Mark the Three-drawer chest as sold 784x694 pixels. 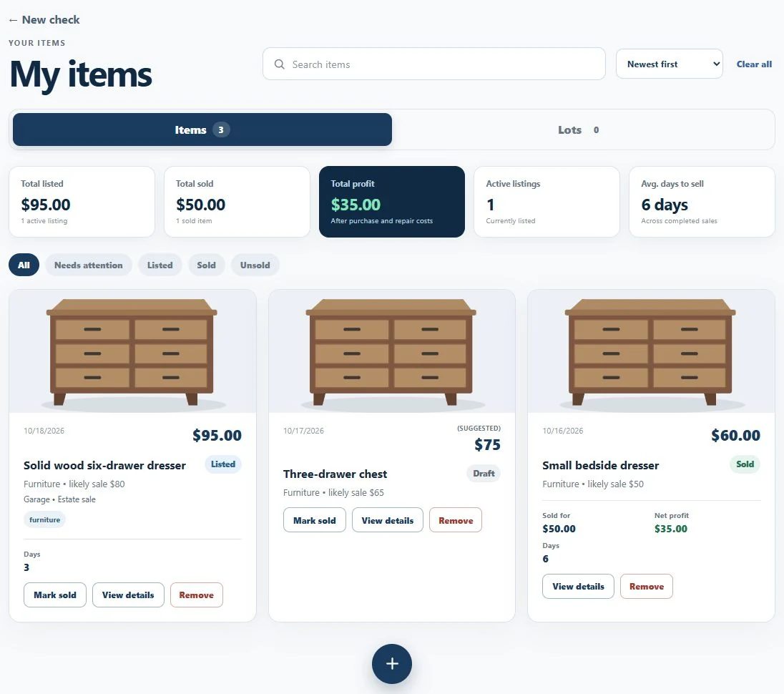pyautogui.click(x=315, y=521)
